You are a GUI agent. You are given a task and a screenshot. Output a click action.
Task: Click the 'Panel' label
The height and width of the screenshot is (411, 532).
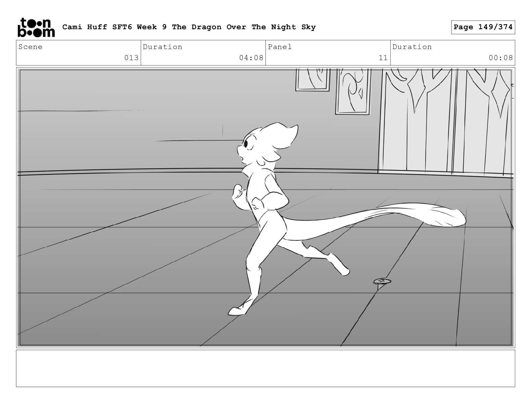(280, 47)
